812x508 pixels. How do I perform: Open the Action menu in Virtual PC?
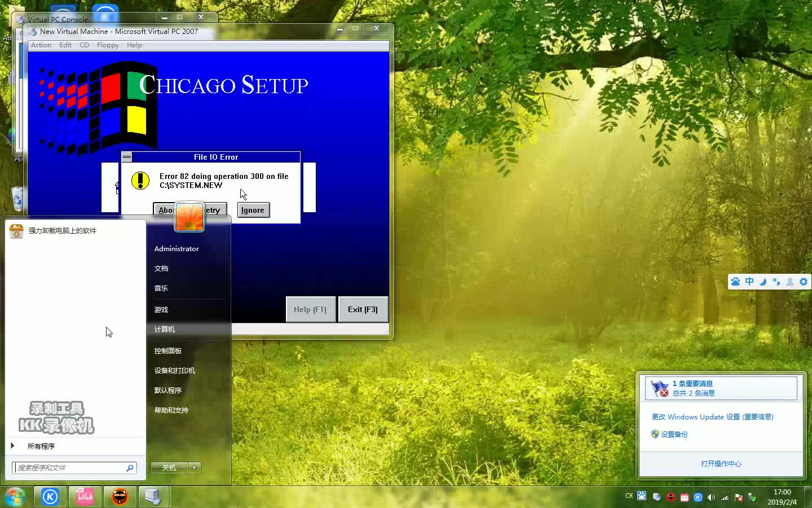41,45
